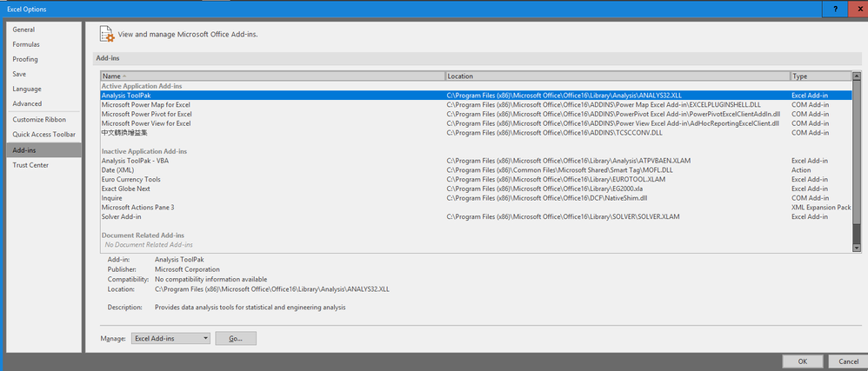Select the Exact Globe Next add-in
The image size is (868, 371).
click(x=476, y=189)
